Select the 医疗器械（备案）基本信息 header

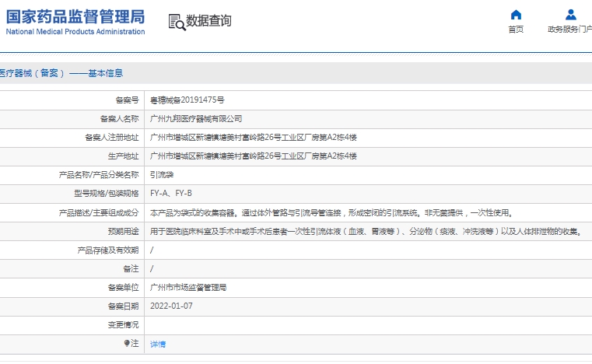click(x=61, y=73)
